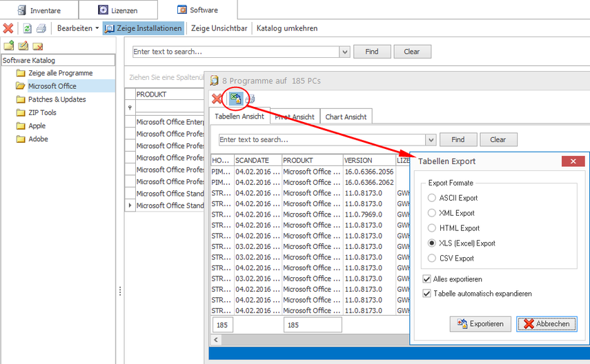Toggle Tabelle automatisch expandieren checkbox
The width and height of the screenshot is (590, 364).
426,293
